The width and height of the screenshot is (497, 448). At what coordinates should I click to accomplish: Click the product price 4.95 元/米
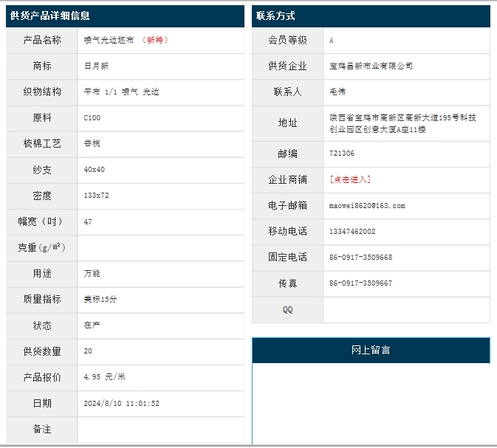point(105,377)
